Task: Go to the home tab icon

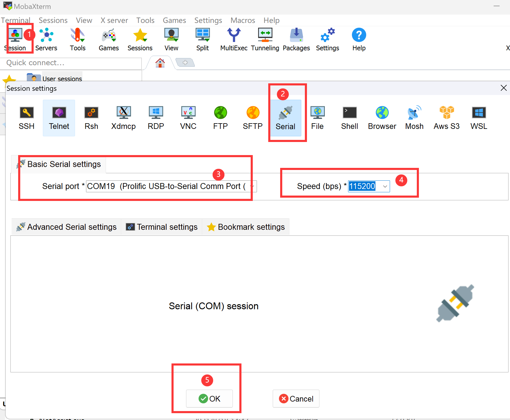Action: click(160, 63)
